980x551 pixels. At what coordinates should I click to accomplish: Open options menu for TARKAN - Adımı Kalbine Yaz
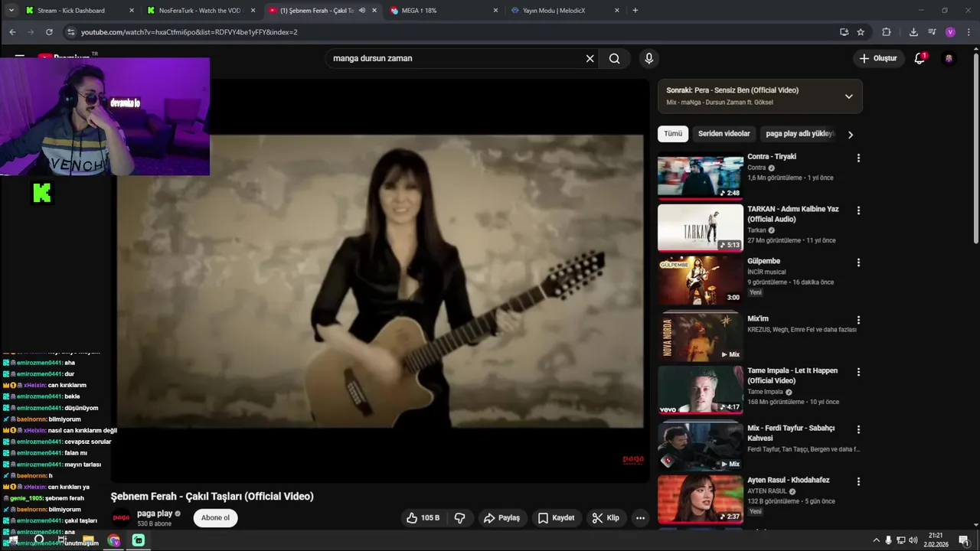858,210
